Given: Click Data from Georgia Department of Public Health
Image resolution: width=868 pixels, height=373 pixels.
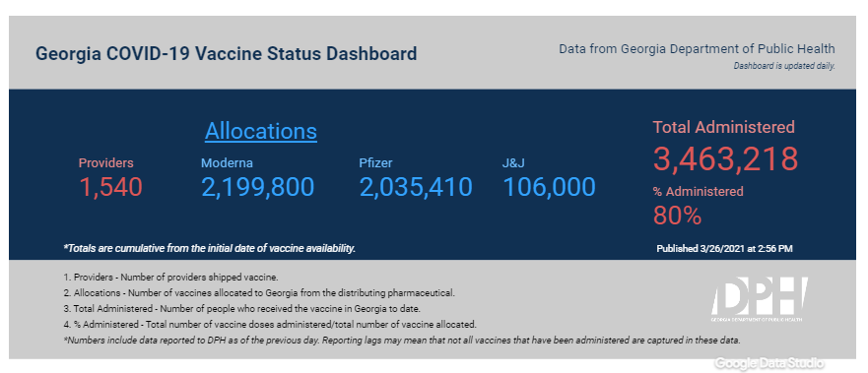Looking at the screenshot, I should (697, 48).
